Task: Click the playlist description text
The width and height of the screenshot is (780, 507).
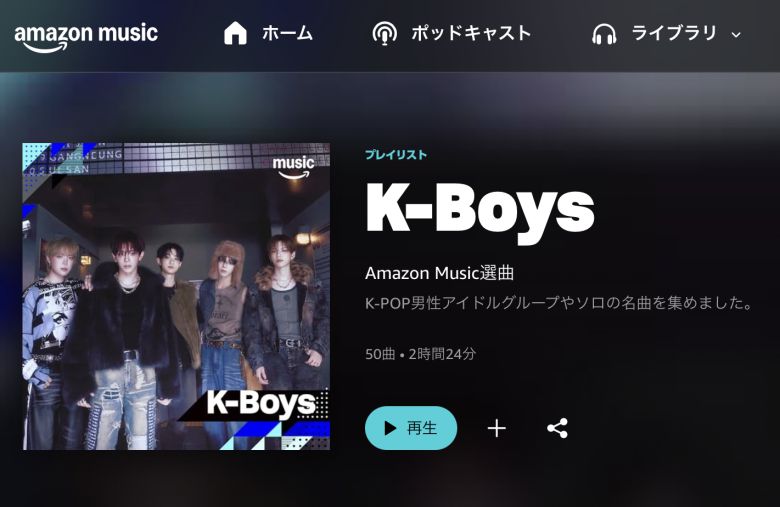Action: (x=559, y=303)
